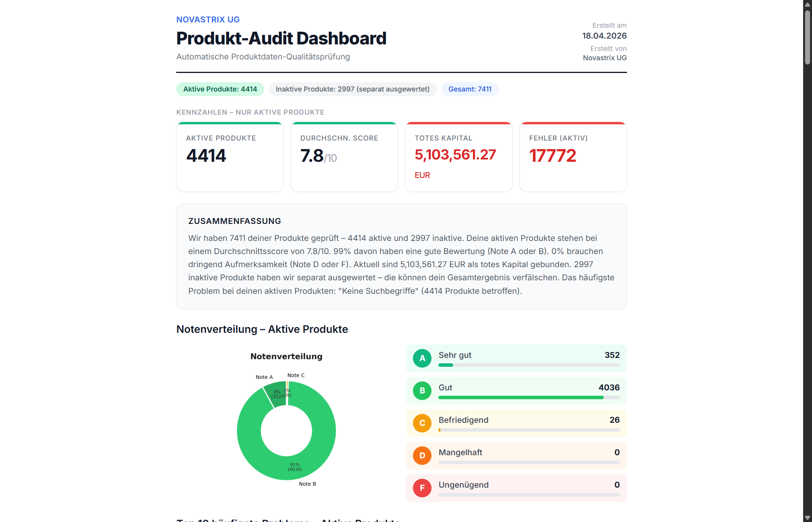Click the red F grade badge icon
Image resolution: width=812 pixels, height=522 pixels.
[x=422, y=488]
